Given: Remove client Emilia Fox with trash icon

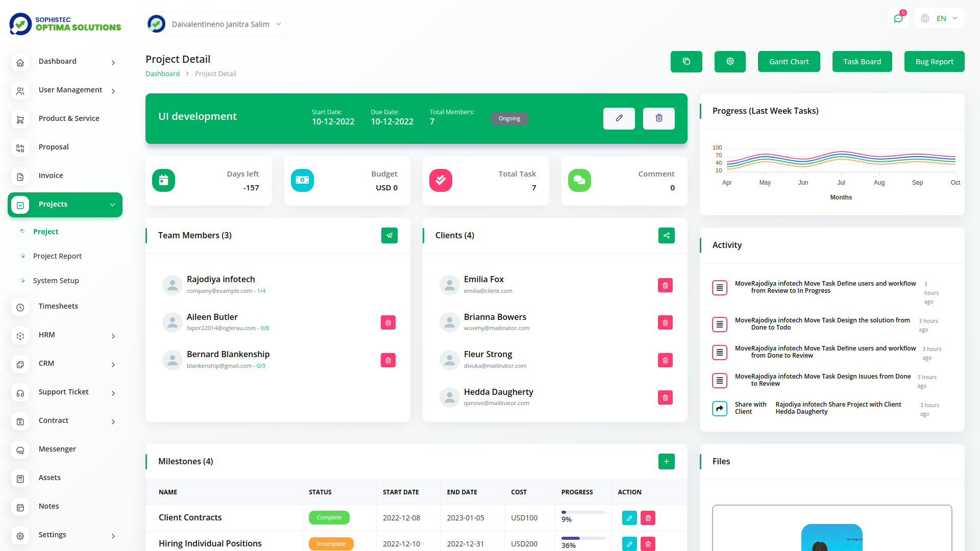Looking at the screenshot, I should 665,285.
